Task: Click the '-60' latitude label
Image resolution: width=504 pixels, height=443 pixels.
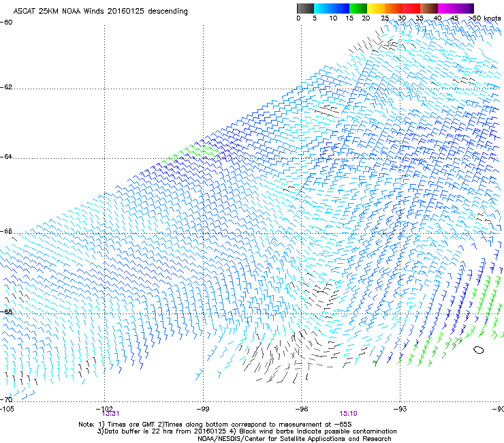Action: [6, 22]
